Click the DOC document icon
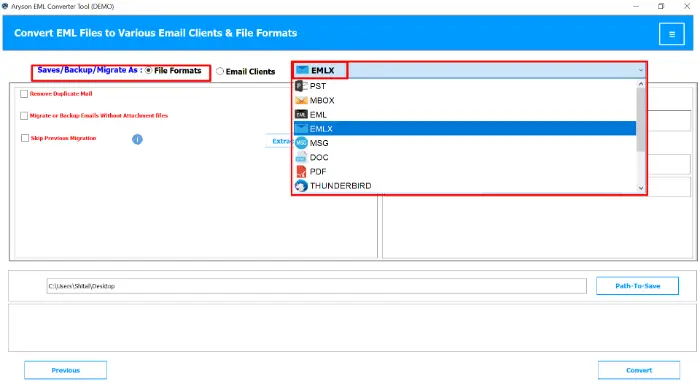The width and height of the screenshot is (700, 392). click(301, 157)
